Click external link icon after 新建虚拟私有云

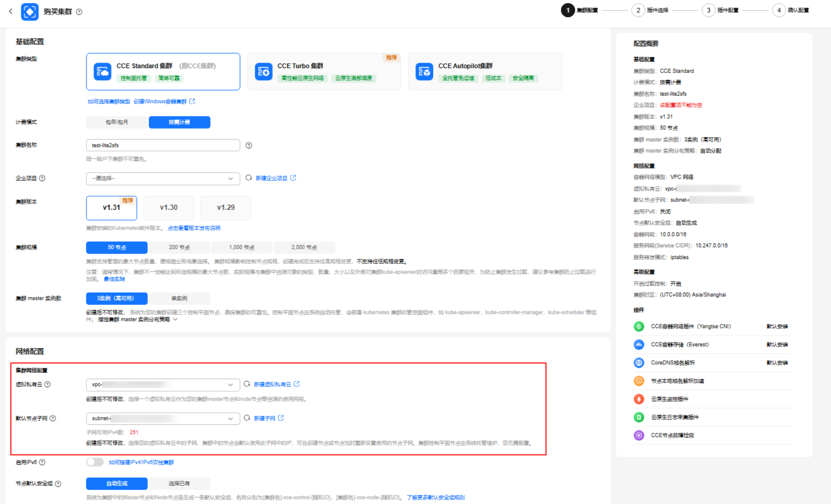coord(297,384)
